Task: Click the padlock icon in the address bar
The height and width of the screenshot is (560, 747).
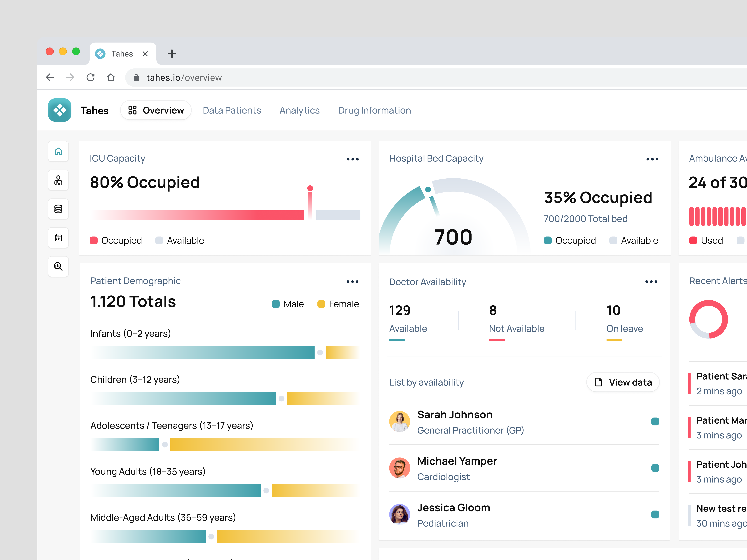Action: pos(136,77)
